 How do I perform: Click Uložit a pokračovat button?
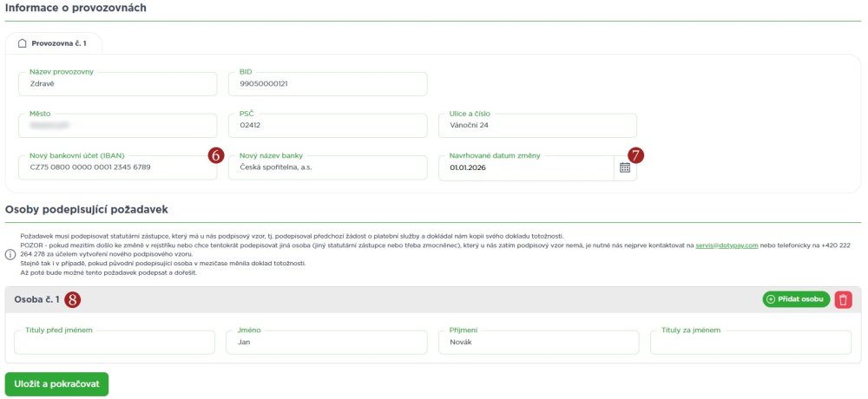coord(56,384)
